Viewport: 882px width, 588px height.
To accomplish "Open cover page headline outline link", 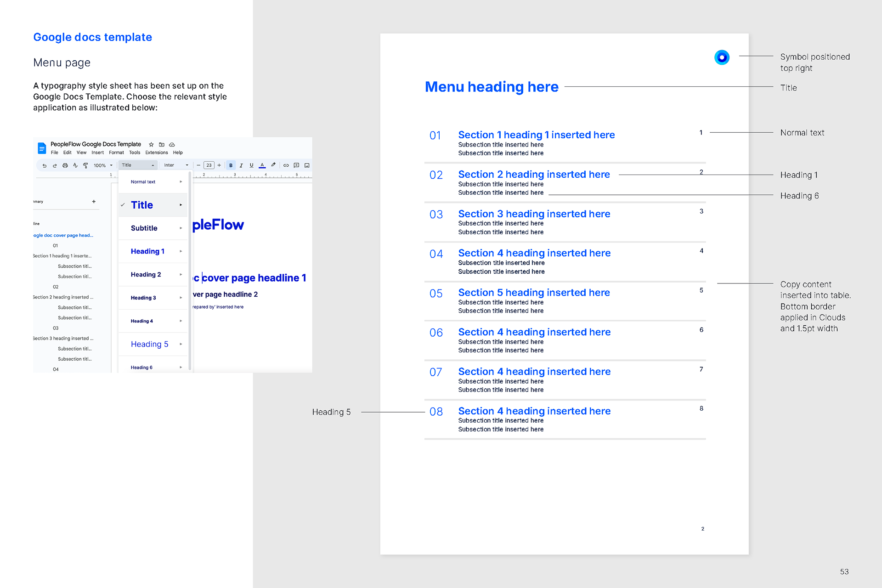I will 63,235.
